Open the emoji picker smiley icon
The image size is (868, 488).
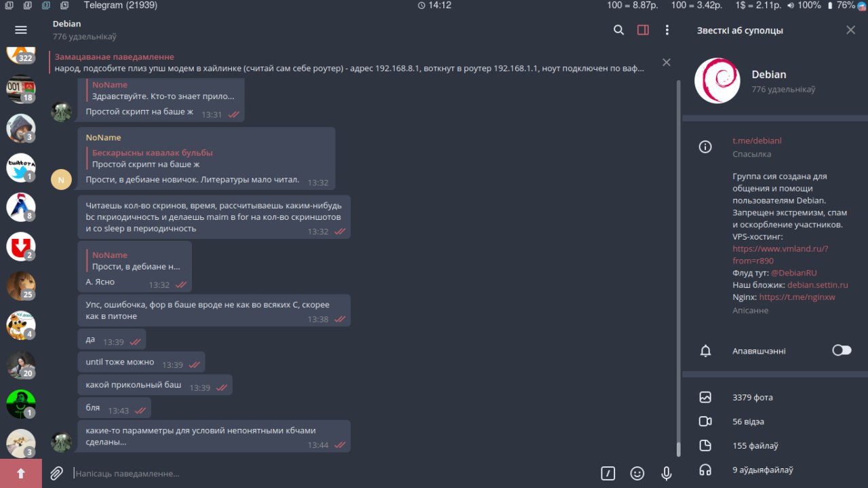637,474
